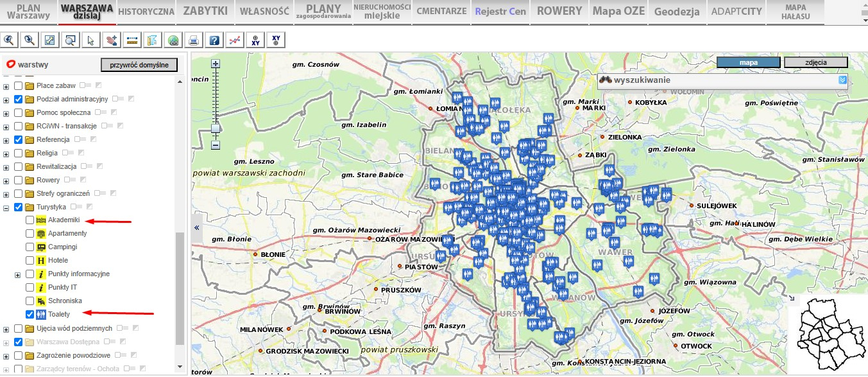
Task: Click the print map icon
Action: [193, 40]
